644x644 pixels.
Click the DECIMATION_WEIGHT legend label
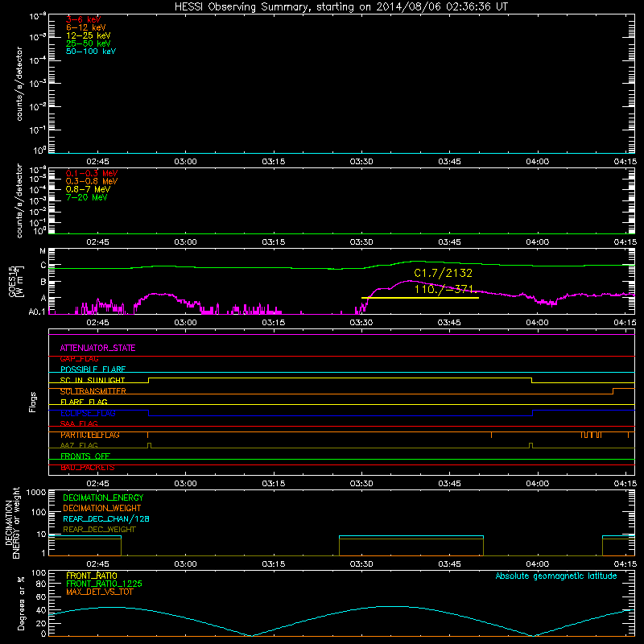click(102, 508)
